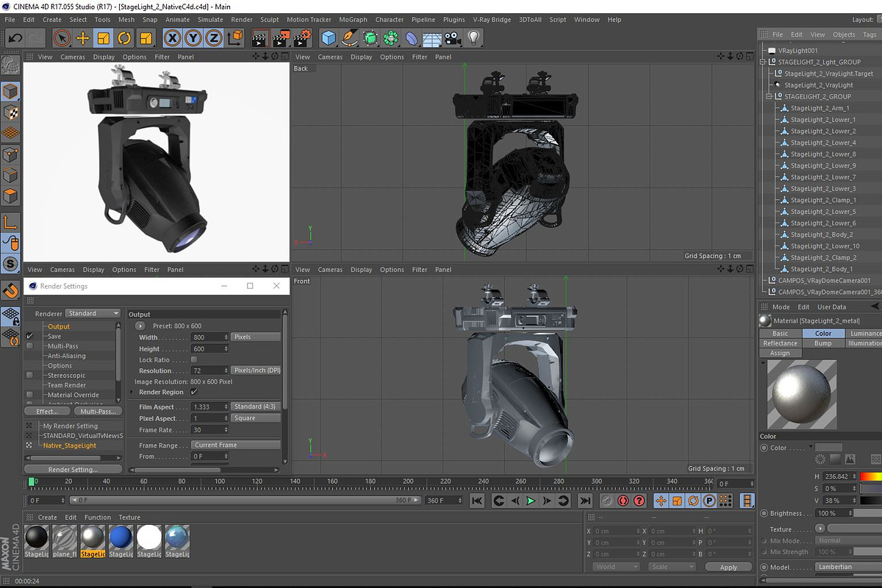882x588 pixels.
Task: Open the Square pixel aspect dropdown
Action: (x=256, y=418)
